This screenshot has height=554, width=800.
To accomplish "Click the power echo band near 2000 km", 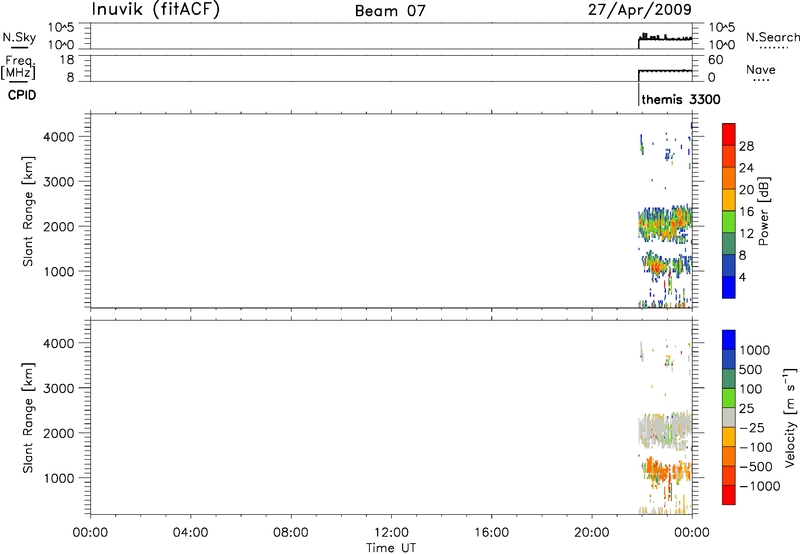I will (665, 223).
